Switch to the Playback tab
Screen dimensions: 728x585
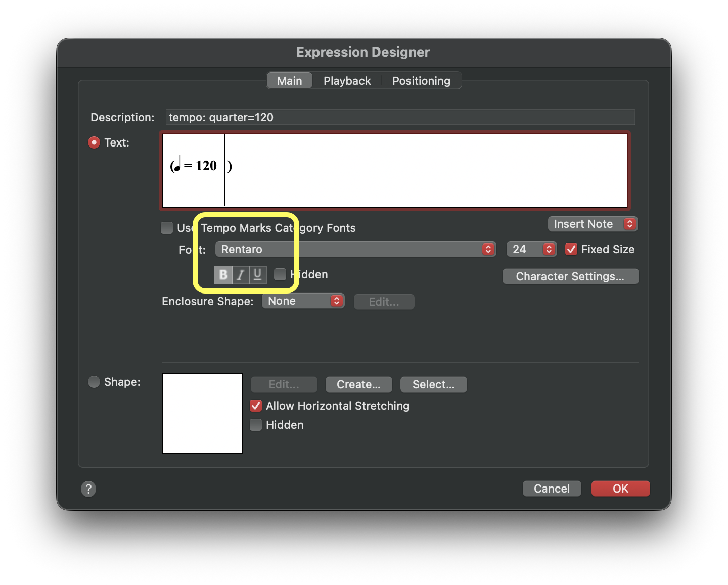[x=347, y=81]
